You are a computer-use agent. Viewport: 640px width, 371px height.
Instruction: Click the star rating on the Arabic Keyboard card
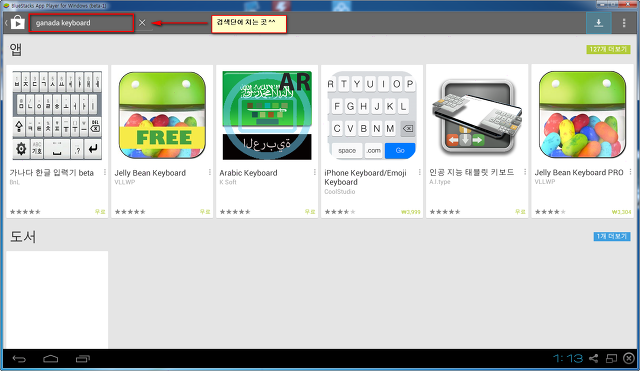[x=235, y=212]
